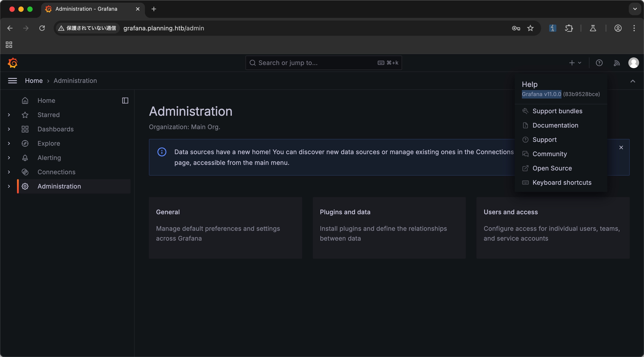Open the plus New dropdown
Image resolution: width=644 pixels, height=357 pixels.
(x=575, y=63)
